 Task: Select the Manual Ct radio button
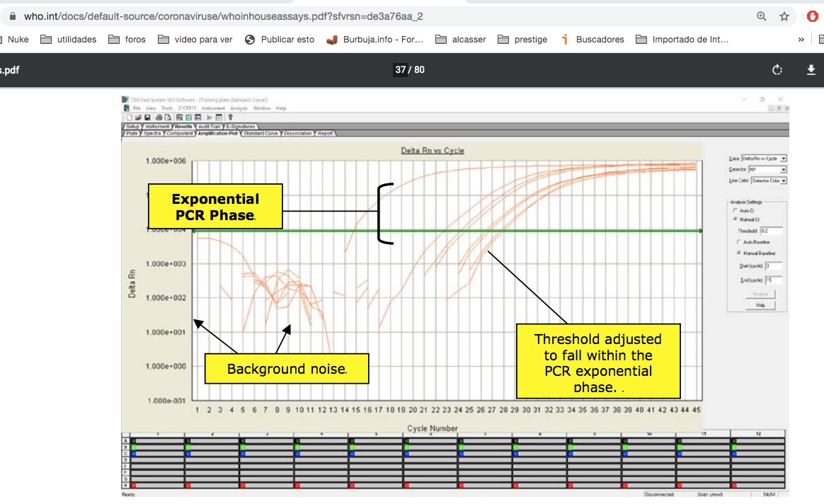pos(735,219)
